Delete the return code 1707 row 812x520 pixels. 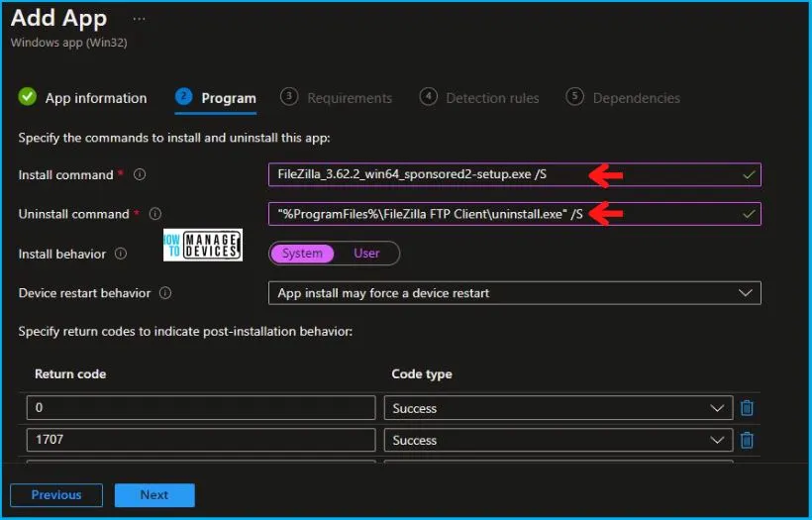tap(748, 441)
